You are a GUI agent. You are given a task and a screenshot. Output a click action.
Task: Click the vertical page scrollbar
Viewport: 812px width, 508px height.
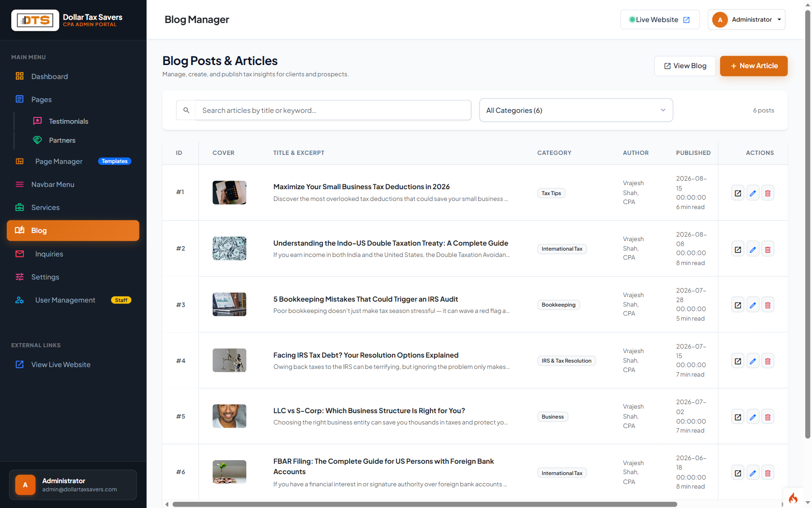click(807, 224)
